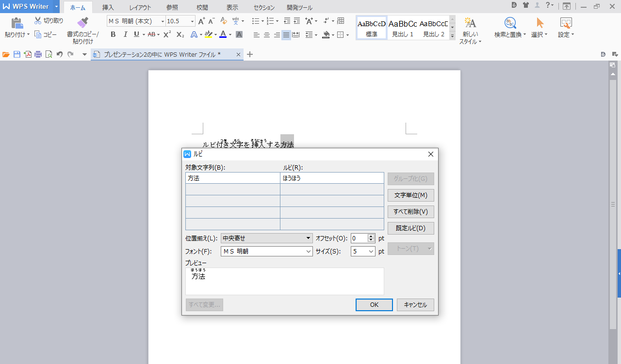This screenshot has width=621, height=364.
Task: Toggle Strikethrough (AB) formatting
Action: 151,34
